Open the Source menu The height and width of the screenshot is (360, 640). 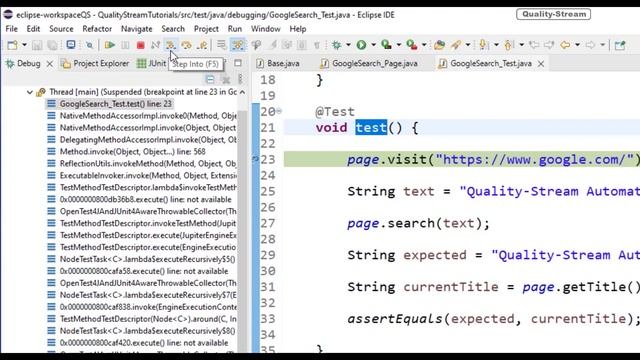61,29
